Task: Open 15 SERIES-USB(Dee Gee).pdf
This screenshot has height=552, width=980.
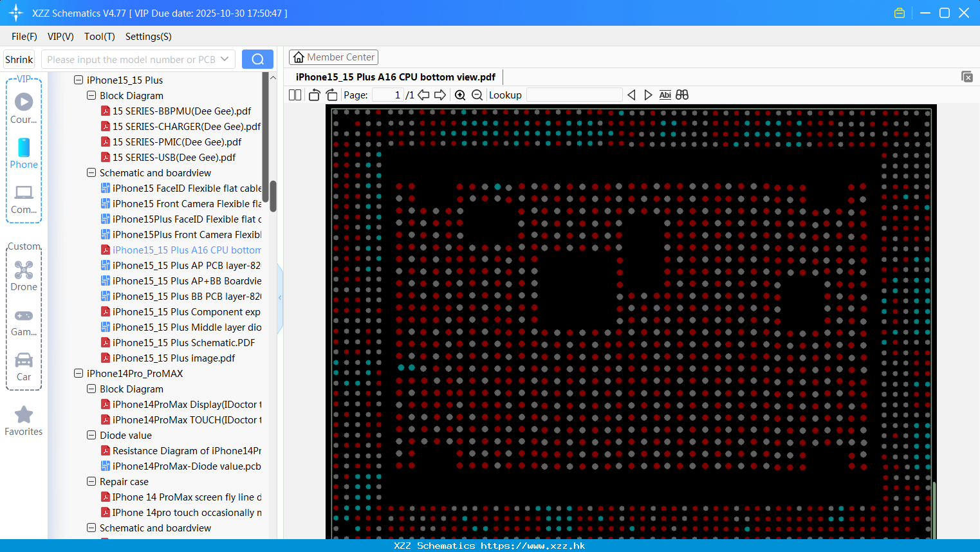Action: click(168, 157)
